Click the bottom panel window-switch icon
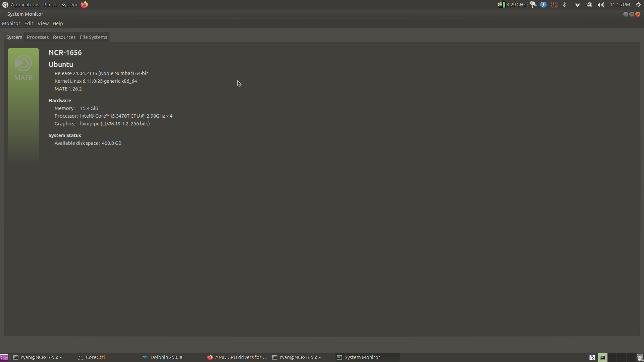The width and height of the screenshot is (644, 362). (x=592, y=357)
